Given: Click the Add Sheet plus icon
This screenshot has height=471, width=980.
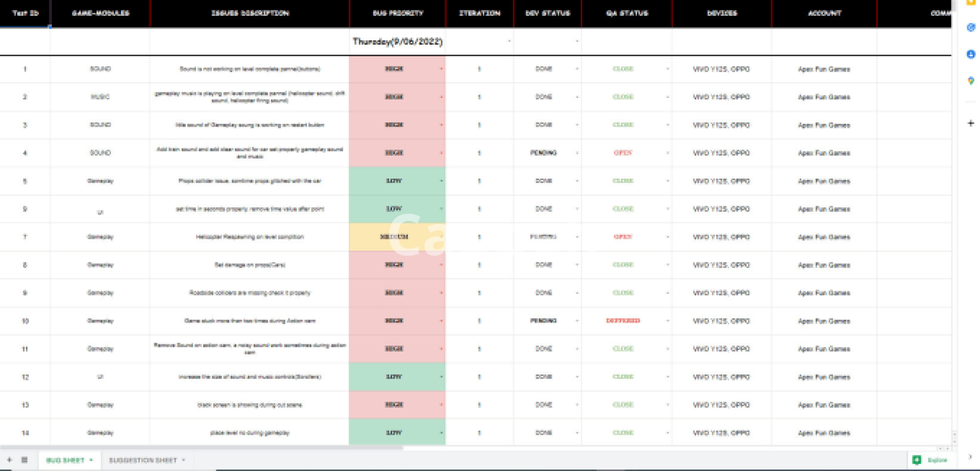Looking at the screenshot, I should (x=9, y=460).
